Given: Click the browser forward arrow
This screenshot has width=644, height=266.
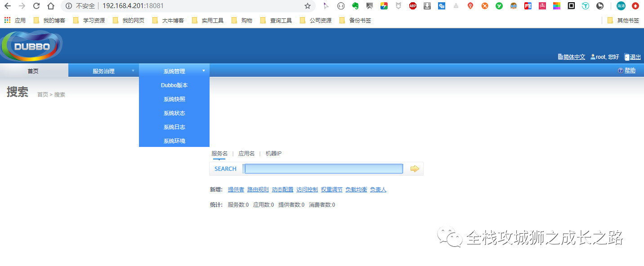Looking at the screenshot, I should point(22,6).
